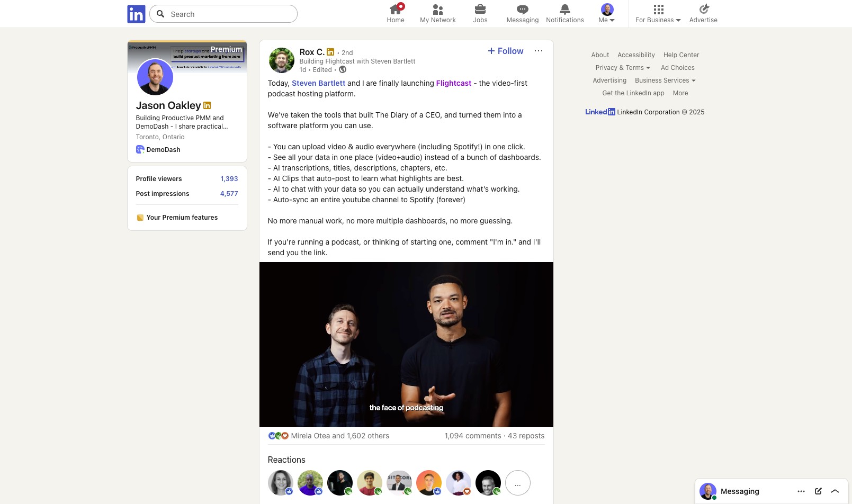This screenshot has width=852, height=504.
Task: Click the first reactor avatar
Action: [281, 483]
